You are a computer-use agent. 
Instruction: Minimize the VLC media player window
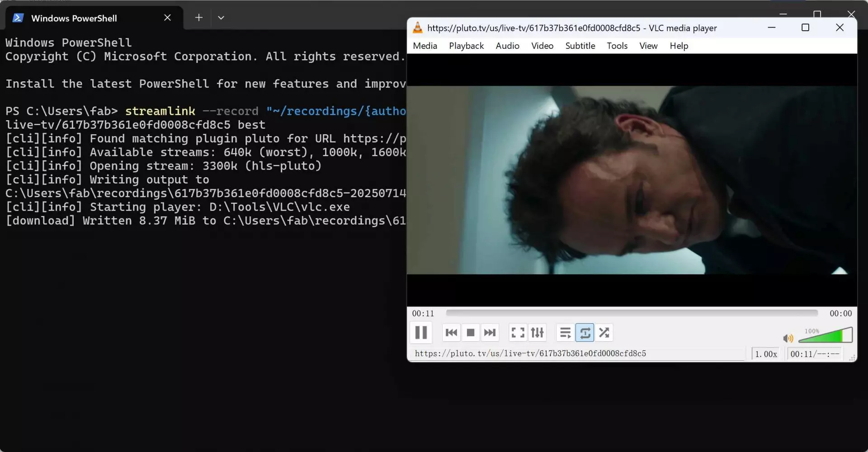[x=772, y=28]
